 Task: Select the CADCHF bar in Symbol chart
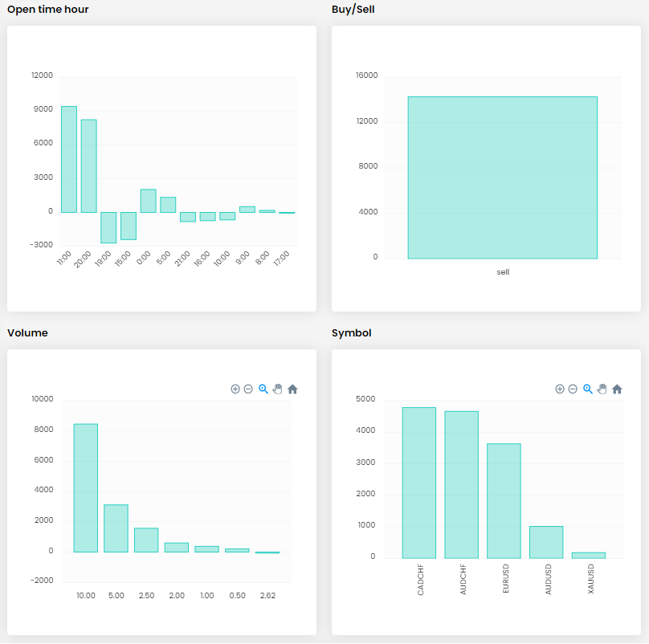click(418, 483)
